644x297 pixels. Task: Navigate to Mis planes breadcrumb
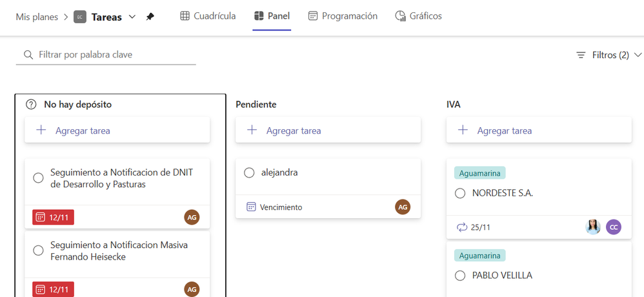click(x=37, y=17)
